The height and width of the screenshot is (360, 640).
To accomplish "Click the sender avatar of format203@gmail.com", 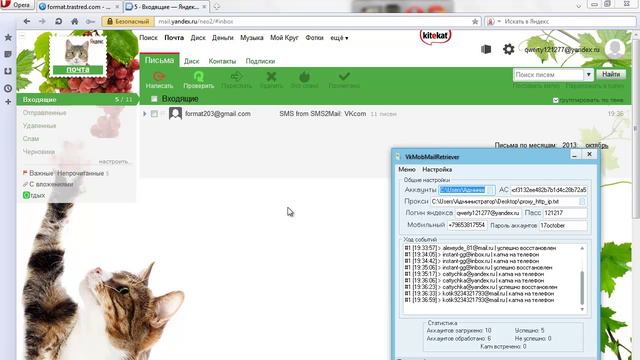I will (176, 113).
